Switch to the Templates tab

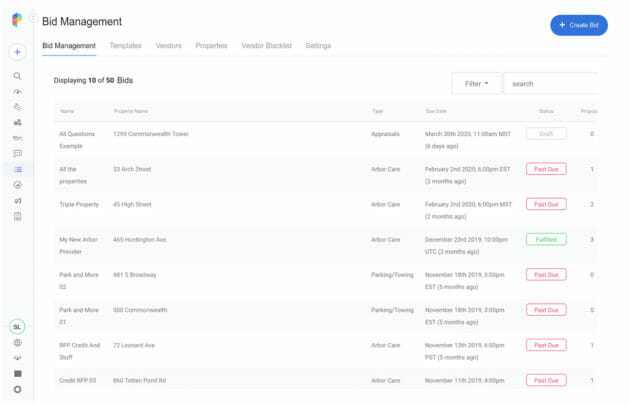pos(125,46)
